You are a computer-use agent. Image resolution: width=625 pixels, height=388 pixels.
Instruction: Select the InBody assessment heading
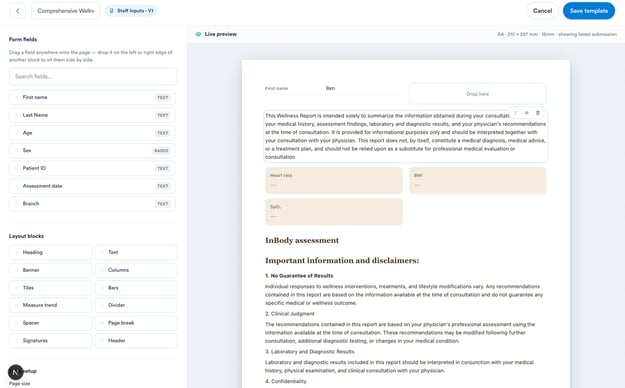tap(302, 240)
